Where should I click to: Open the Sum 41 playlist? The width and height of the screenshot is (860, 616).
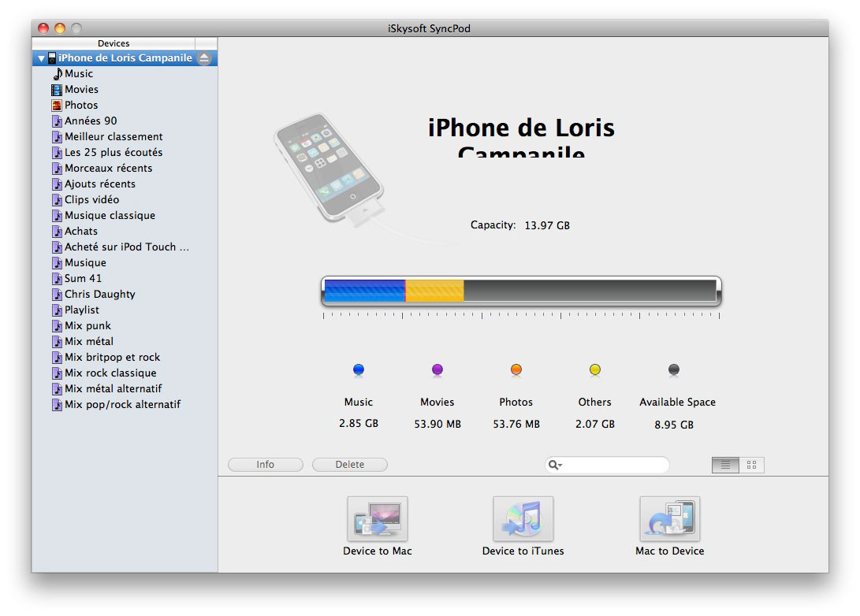tap(83, 278)
